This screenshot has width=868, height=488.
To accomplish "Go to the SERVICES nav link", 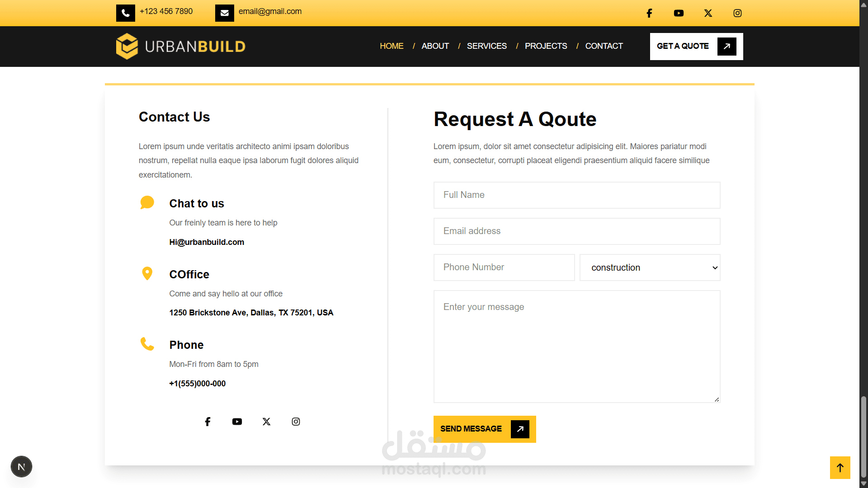I will (486, 46).
